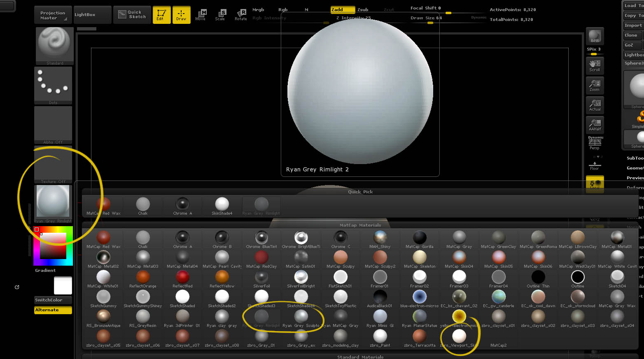Expand the Geometry palette section
Viewport: 644px width, 359px height.
click(x=635, y=168)
